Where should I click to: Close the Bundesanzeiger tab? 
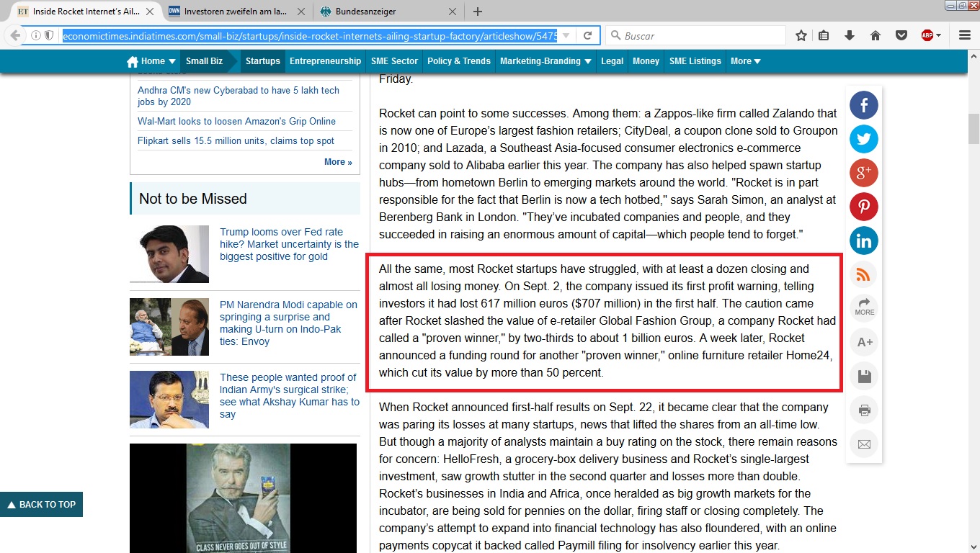click(453, 12)
